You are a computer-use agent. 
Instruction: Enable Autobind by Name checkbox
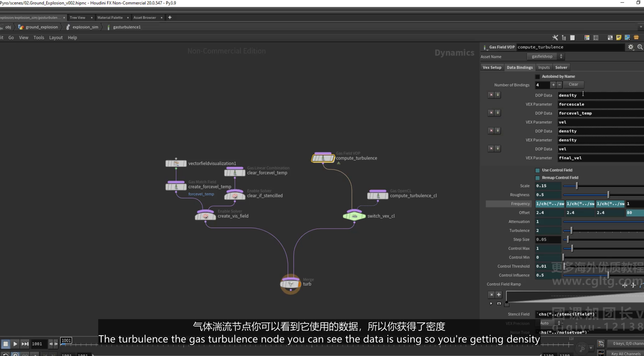[537, 77]
